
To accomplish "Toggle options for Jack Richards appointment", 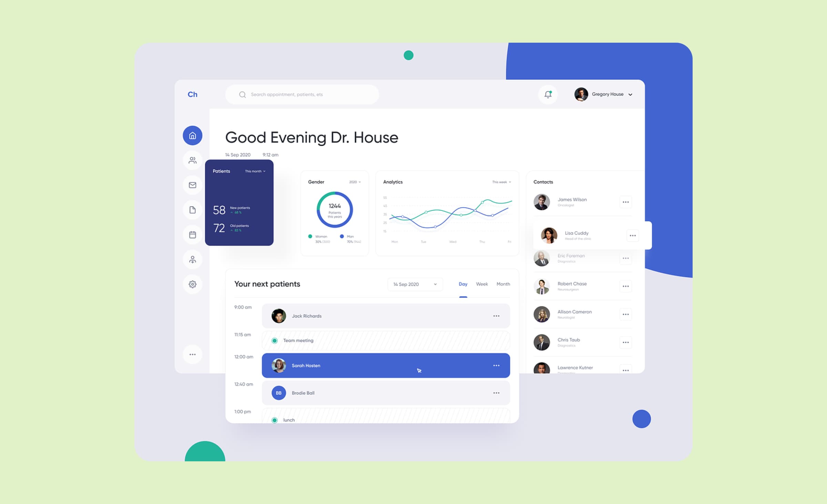I will (x=496, y=316).
